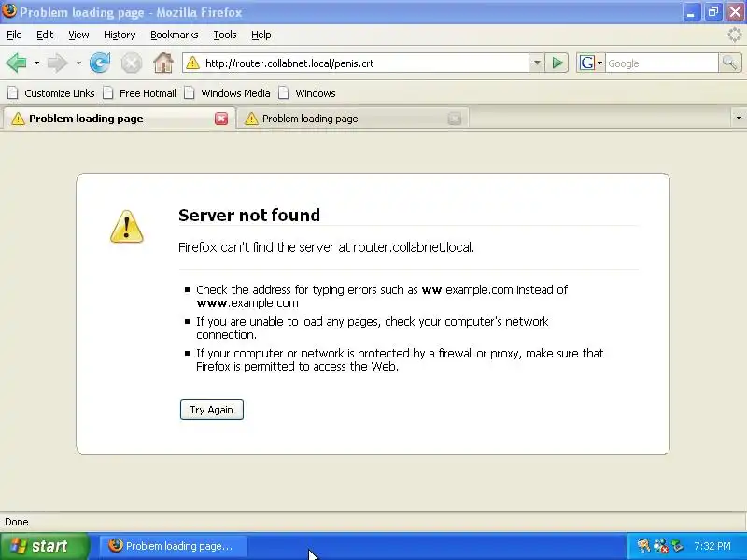
Task: Click inside the Google search box
Action: coord(661,63)
